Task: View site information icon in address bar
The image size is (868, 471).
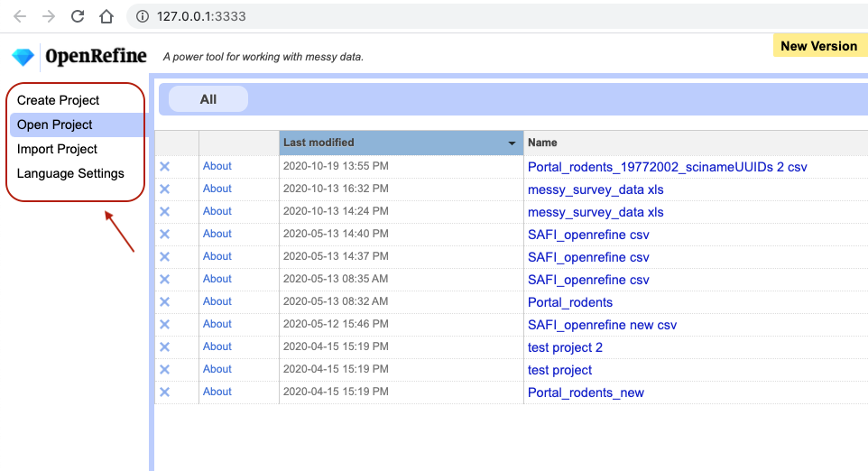Action: [143, 16]
